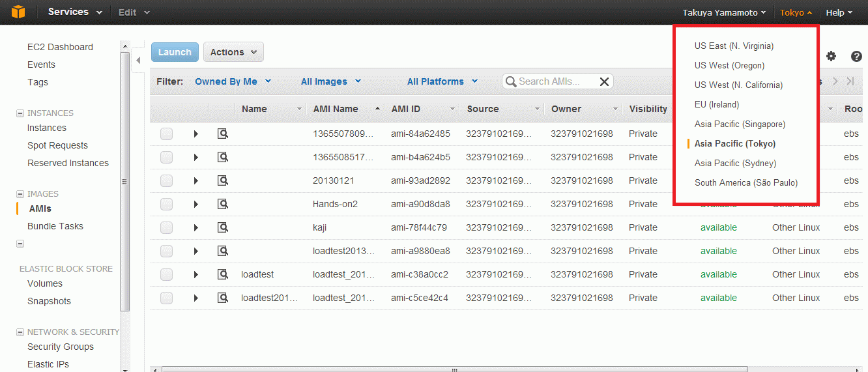Screen dimensions: 868x372
Task: Select checkbox for ami-b4a624b5 row
Action: (167, 157)
